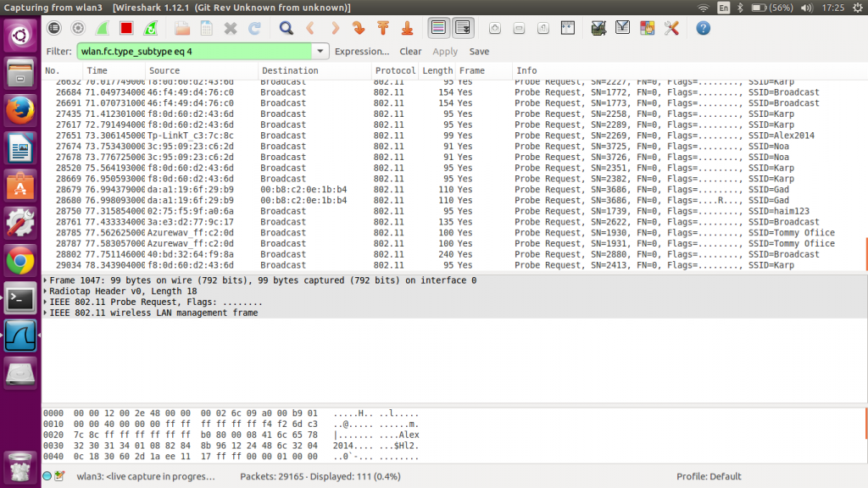Open expert info status bar indicator

47,476
